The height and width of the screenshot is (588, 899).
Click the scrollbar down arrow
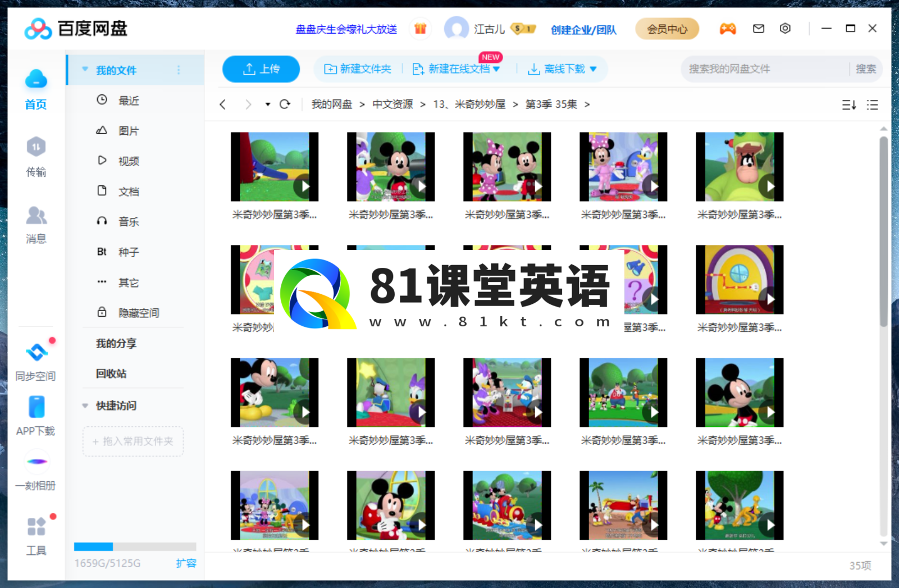(883, 544)
